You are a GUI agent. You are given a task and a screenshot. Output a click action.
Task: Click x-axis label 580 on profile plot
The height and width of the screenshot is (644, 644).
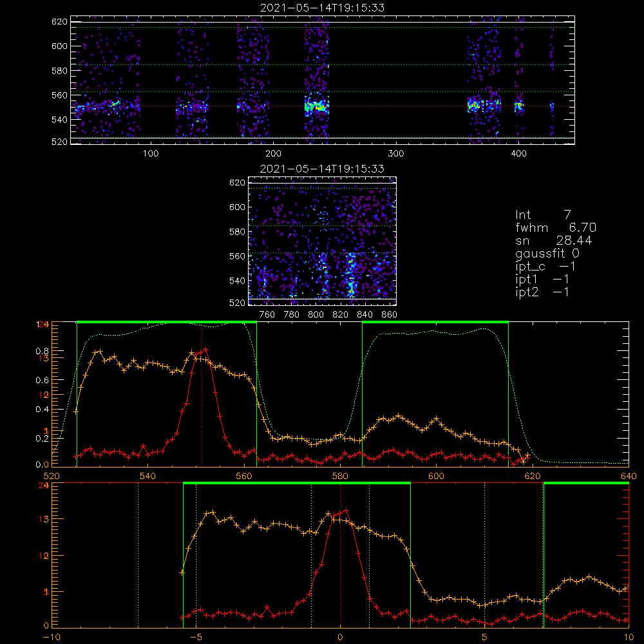click(x=340, y=476)
